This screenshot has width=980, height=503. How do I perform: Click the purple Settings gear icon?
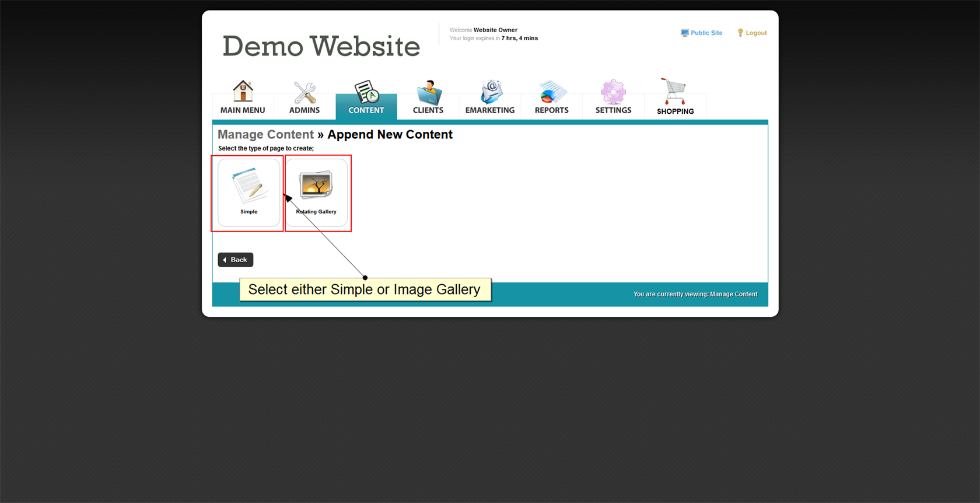pyautogui.click(x=613, y=92)
